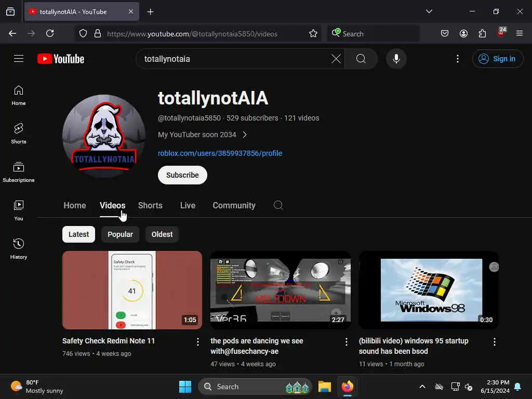This screenshot has width=532, height=399.
Task: Play the MELTDOWN video thumbnail
Action: (281, 290)
